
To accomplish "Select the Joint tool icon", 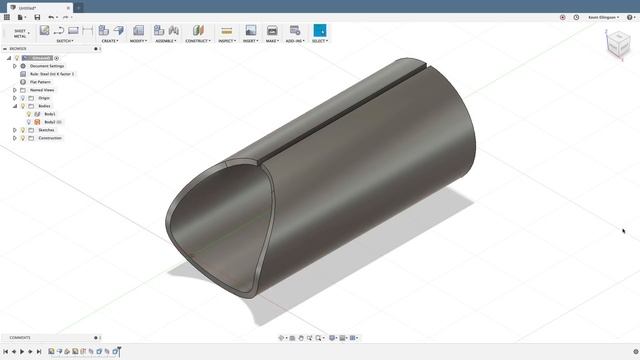I will pos(173,30).
